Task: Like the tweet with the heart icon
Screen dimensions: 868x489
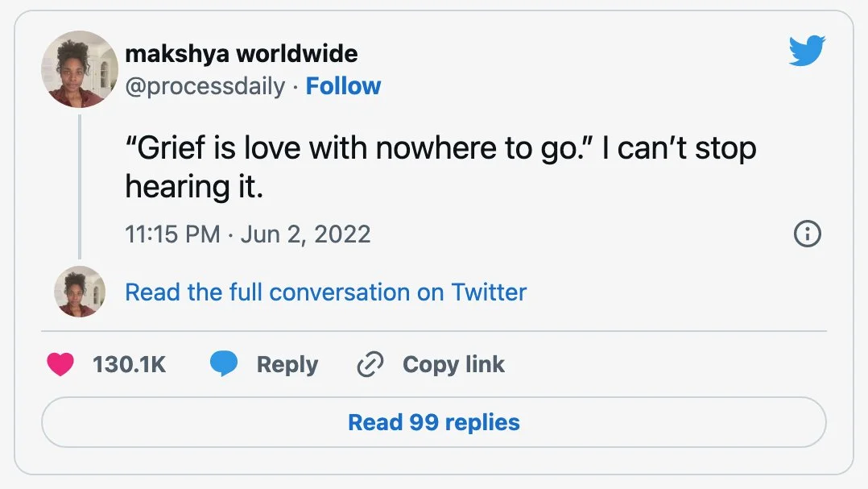Action: pos(60,365)
